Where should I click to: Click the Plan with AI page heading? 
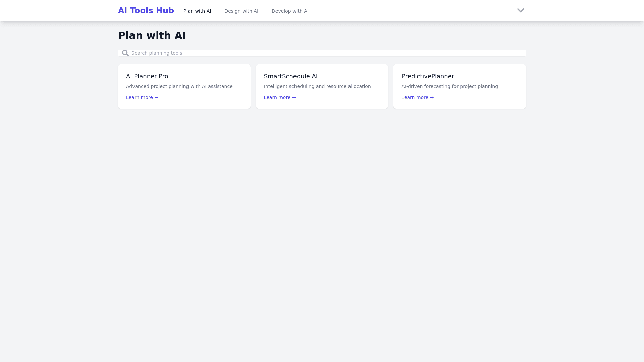152,35
